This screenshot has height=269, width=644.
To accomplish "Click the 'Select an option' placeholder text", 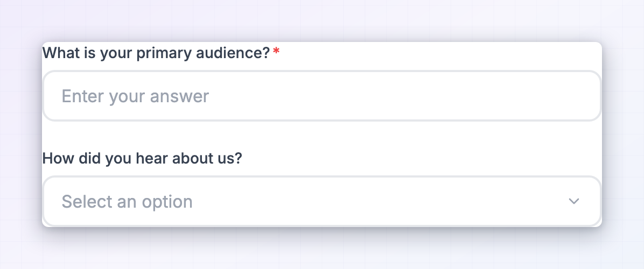I will pyautogui.click(x=127, y=201).
